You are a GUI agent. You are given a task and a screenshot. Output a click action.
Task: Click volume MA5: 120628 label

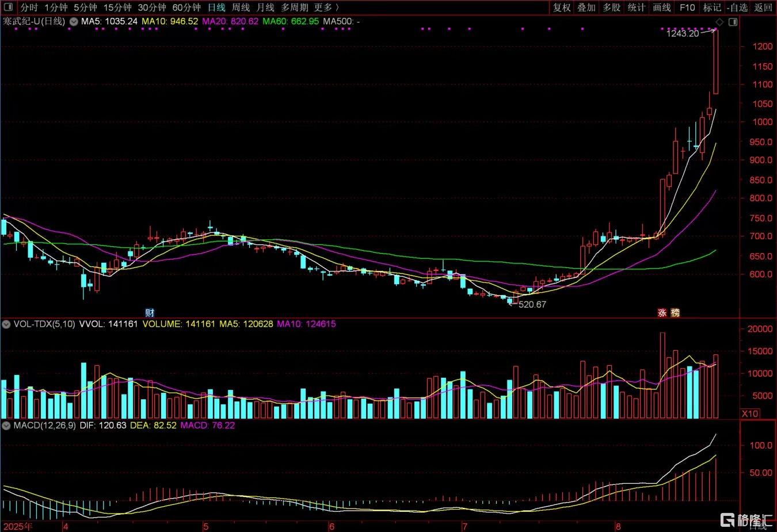[x=246, y=324]
